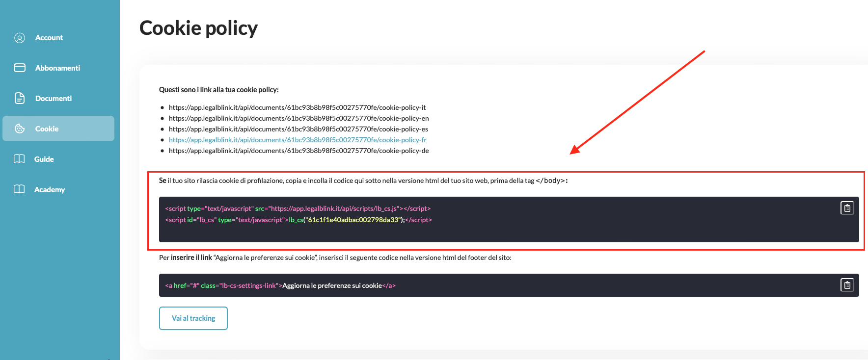This screenshot has width=868, height=360.
Task: Click the Academy book icon
Action: (19, 189)
